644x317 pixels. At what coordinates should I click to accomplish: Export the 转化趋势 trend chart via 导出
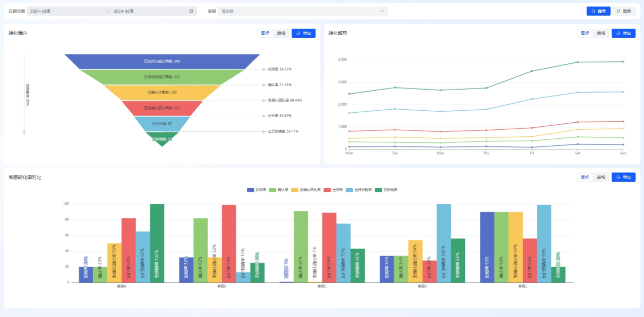point(623,33)
